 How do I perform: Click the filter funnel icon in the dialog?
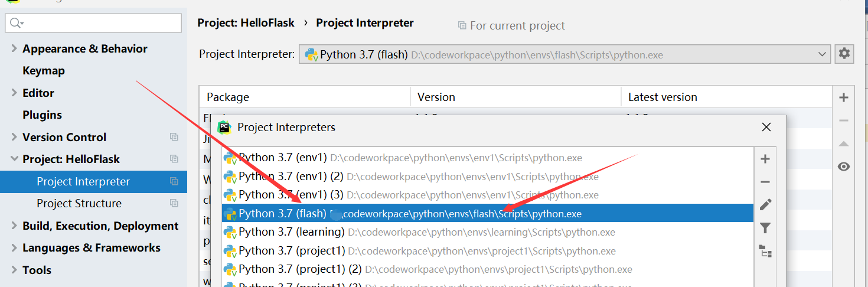(765, 228)
